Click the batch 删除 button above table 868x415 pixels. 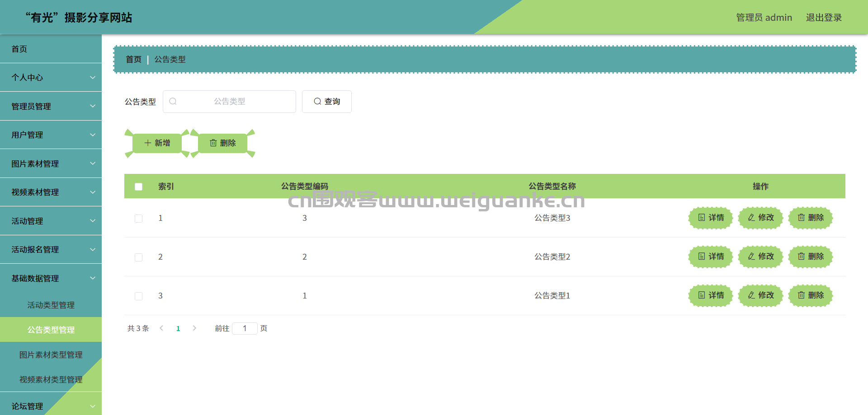click(x=222, y=143)
